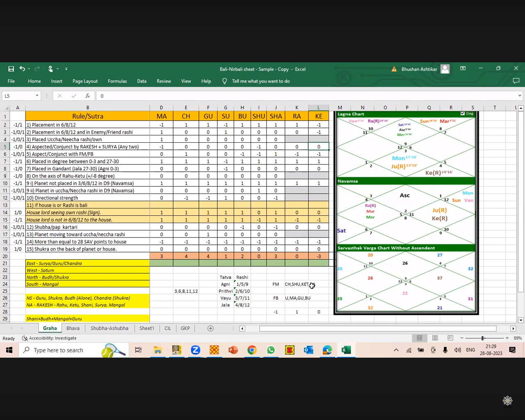Click the Ribbon Display Options icon
Viewport: 525px width, 420px height.
[x=463, y=68]
